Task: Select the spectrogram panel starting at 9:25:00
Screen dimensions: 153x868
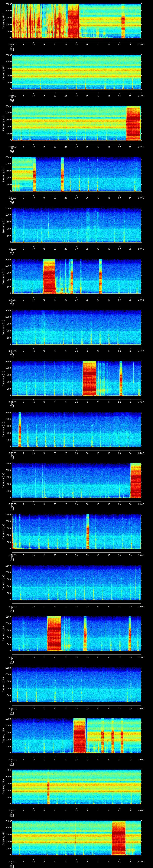Action: coord(76,72)
